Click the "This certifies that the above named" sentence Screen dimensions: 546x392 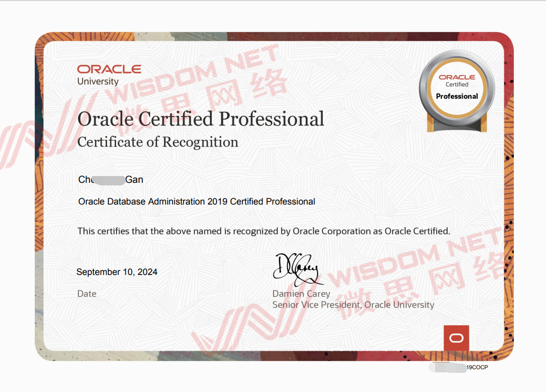click(264, 231)
